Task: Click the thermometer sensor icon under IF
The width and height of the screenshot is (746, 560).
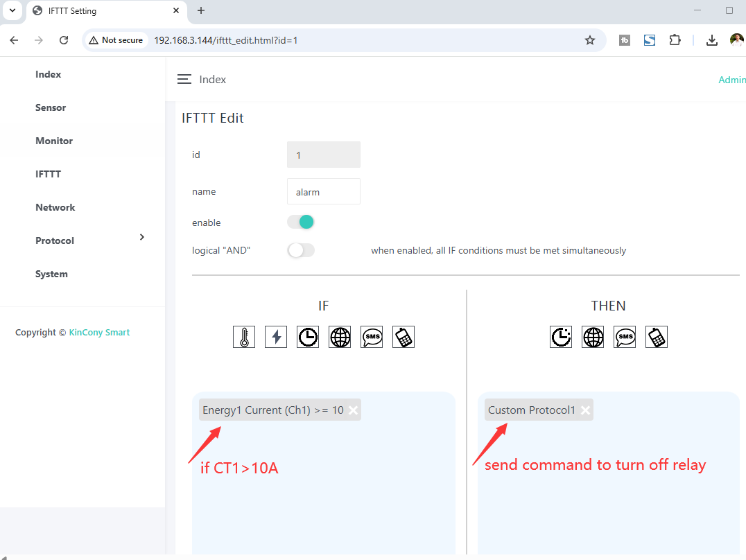Action: pyautogui.click(x=244, y=337)
